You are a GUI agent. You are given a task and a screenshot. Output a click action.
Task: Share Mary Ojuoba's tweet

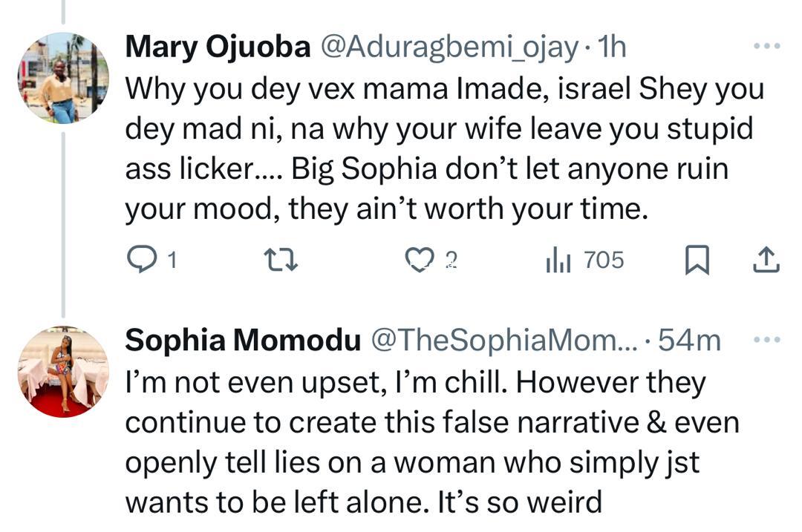tap(766, 260)
